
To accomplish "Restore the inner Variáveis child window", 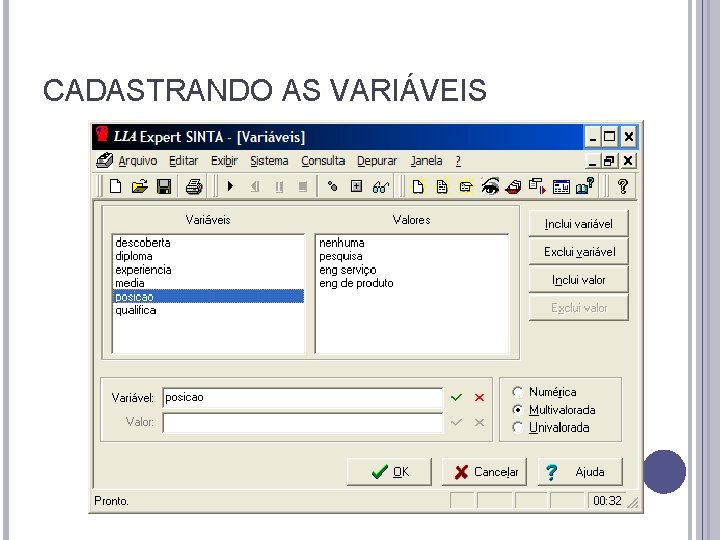I will tap(609, 161).
